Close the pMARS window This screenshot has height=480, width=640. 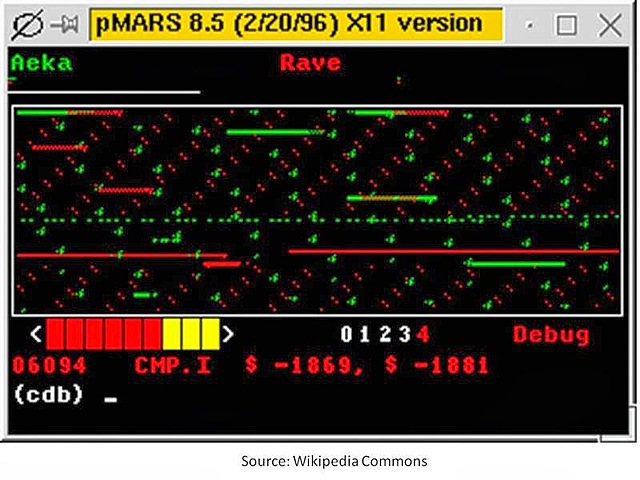[609, 25]
